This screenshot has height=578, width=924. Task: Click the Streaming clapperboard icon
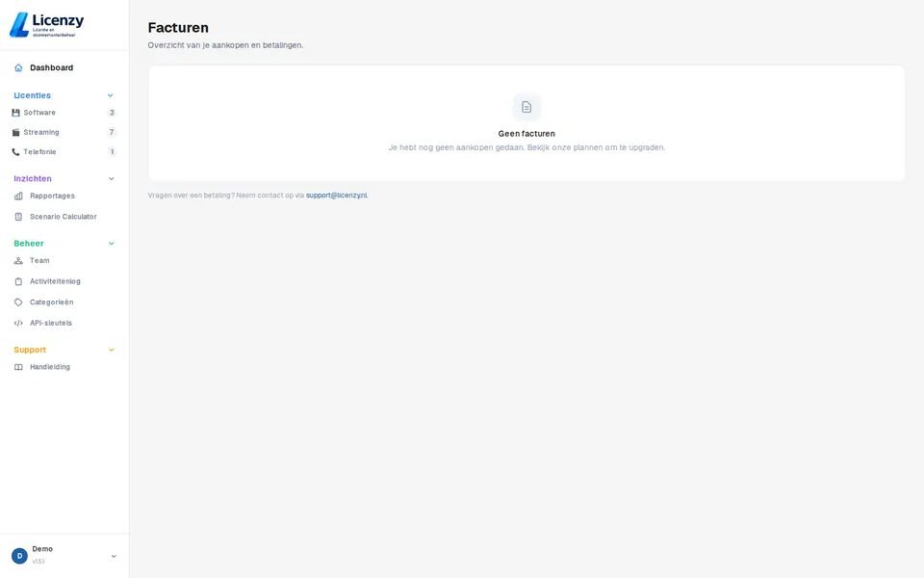click(x=16, y=132)
